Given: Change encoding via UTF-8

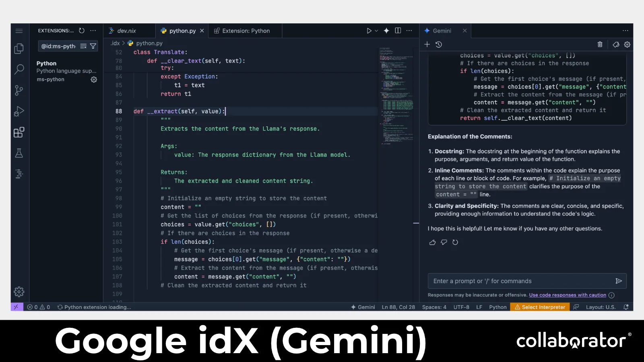Looking at the screenshot, I should click(461, 307).
